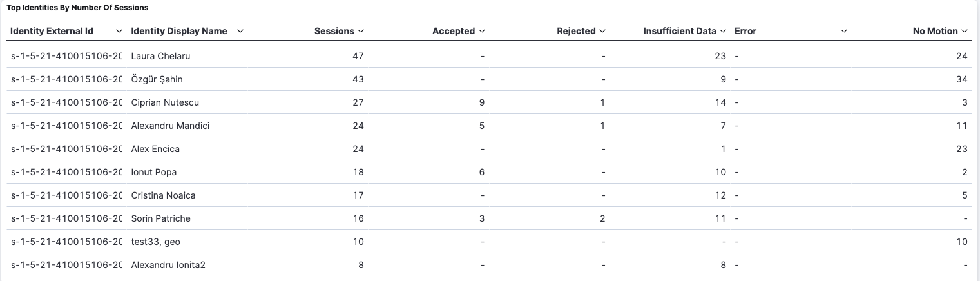Select the Laura Chelaru name cell

[160, 56]
